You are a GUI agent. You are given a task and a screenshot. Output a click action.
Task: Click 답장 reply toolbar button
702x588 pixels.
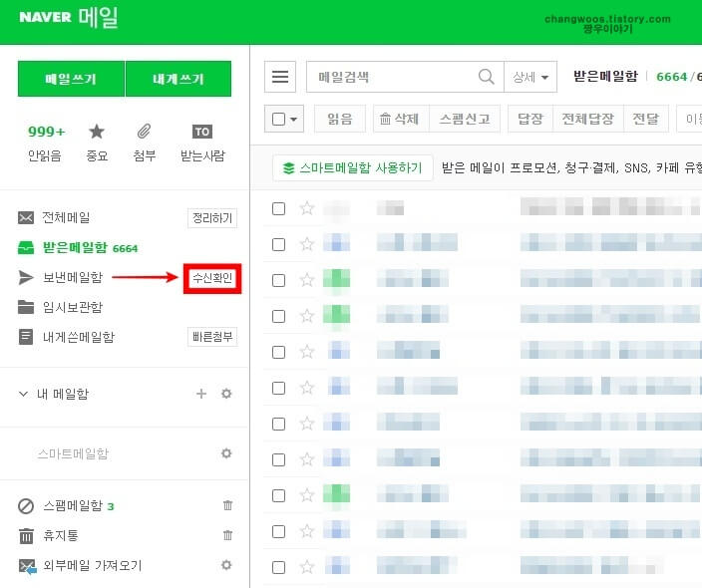tap(530, 119)
